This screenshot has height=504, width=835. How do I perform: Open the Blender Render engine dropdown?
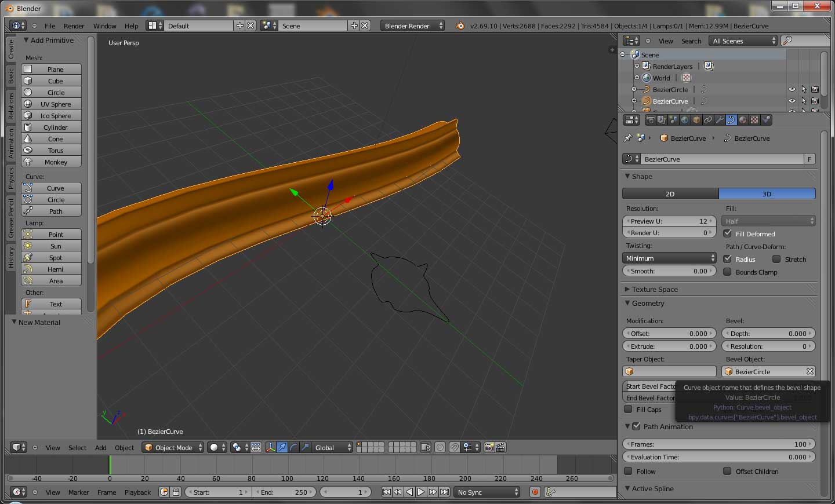(413, 25)
